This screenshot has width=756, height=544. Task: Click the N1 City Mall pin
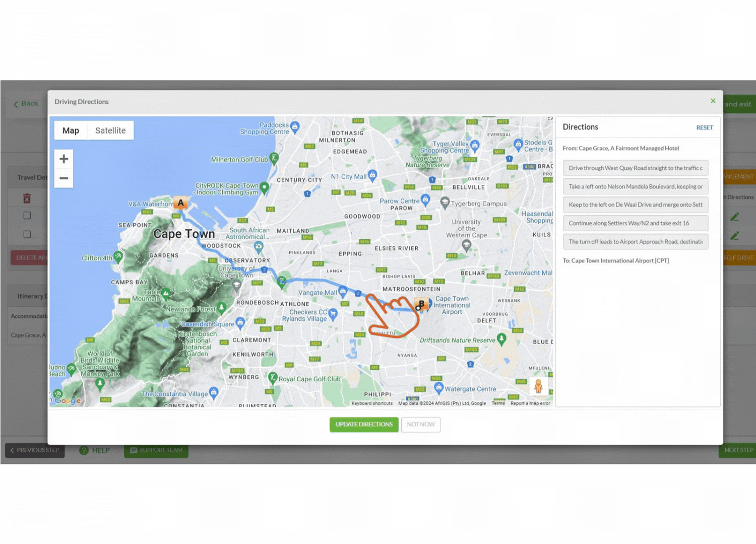[372, 175]
